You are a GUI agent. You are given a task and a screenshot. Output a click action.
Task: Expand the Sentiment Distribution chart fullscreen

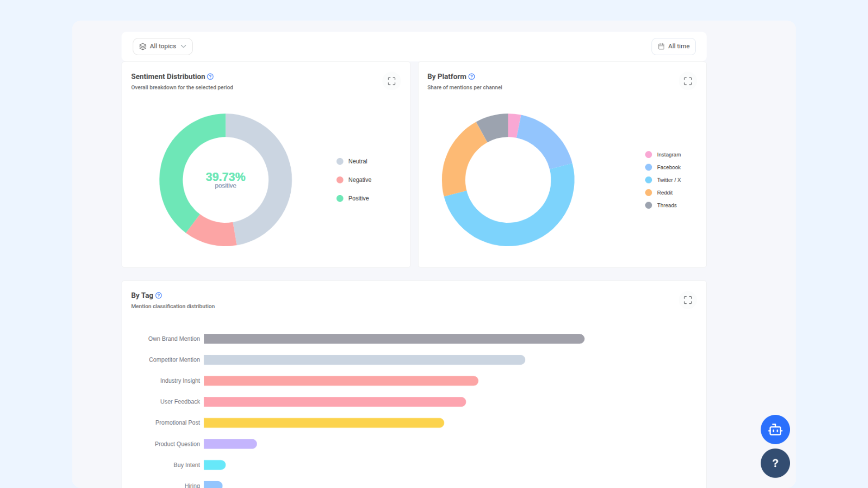click(x=392, y=81)
